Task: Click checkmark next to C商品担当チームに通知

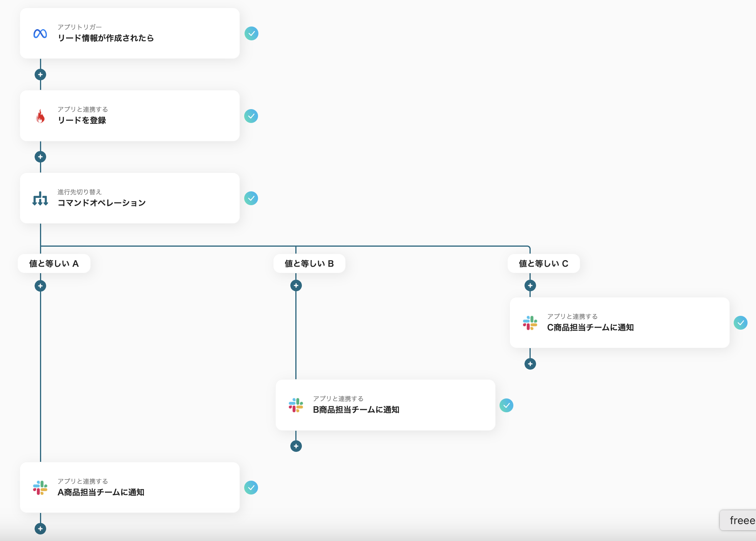Action: [740, 323]
